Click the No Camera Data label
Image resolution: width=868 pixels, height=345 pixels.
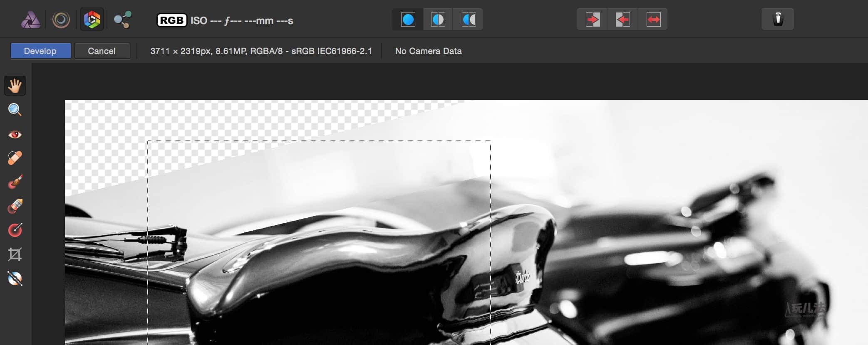pyautogui.click(x=428, y=51)
